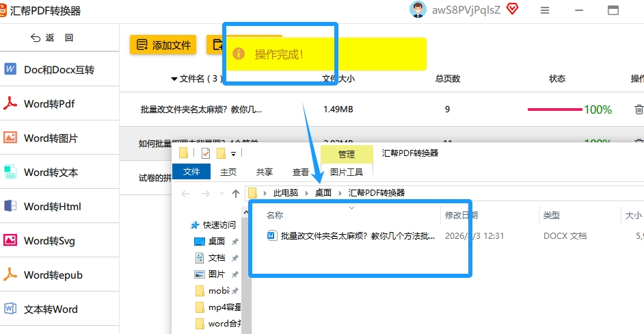Open the username awS8PVjPqlsZ account

click(466, 10)
